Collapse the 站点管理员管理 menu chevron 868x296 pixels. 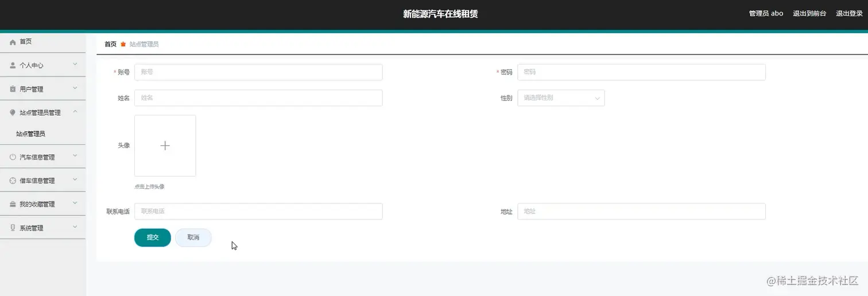click(75, 112)
